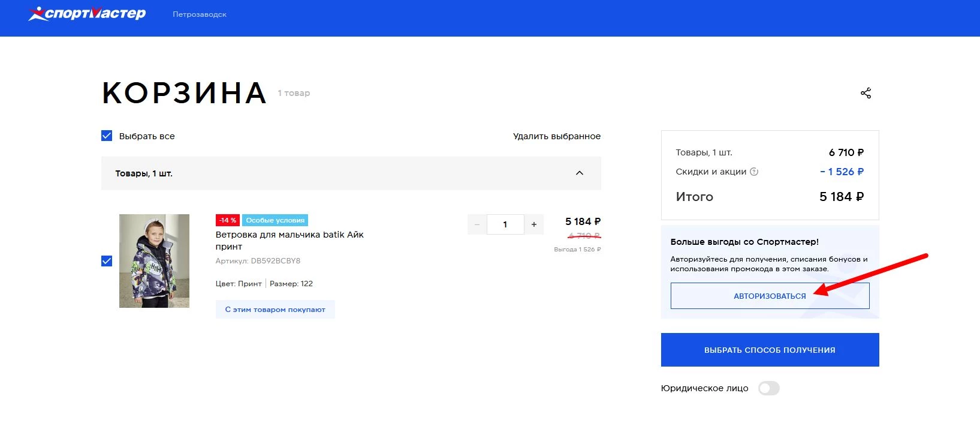
Task: Enable the 'Юридическое лицо' switch
Action: (x=768, y=388)
